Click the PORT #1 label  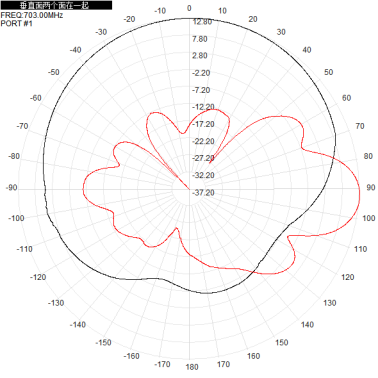tap(17, 23)
